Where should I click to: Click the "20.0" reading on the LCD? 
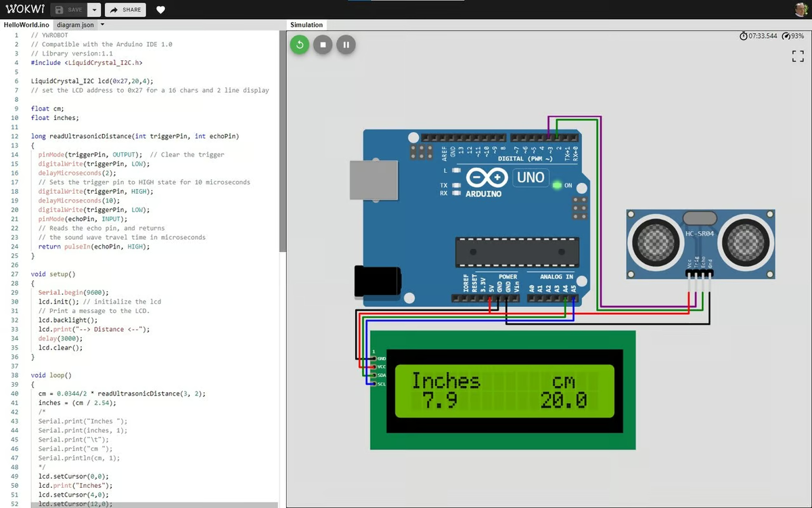coord(564,401)
